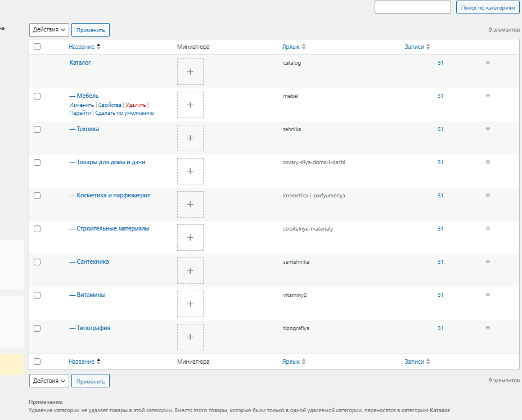The width and height of the screenshot is (522, 420).
Task: Click the sort arrow beside top Название header
Action: (x=99, y=47)
